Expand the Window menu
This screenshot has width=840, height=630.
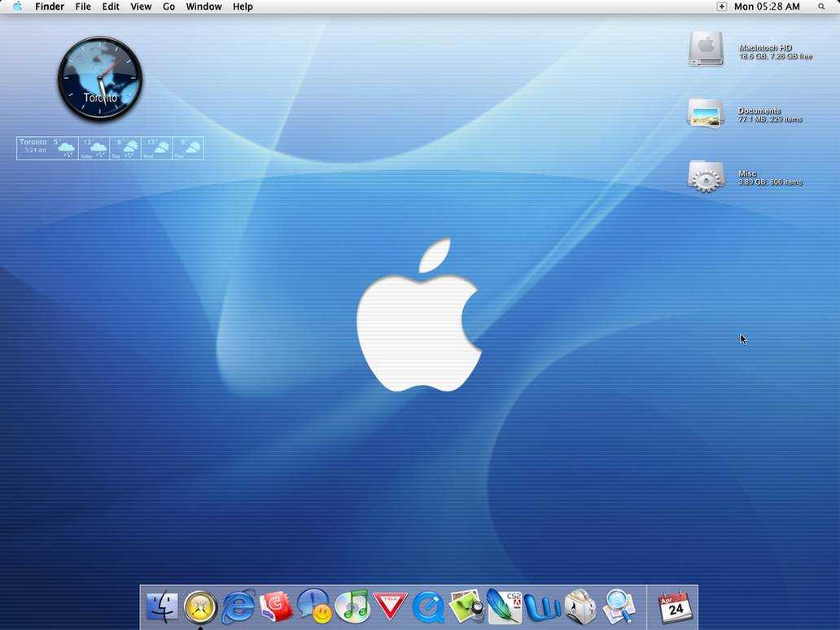203,7
